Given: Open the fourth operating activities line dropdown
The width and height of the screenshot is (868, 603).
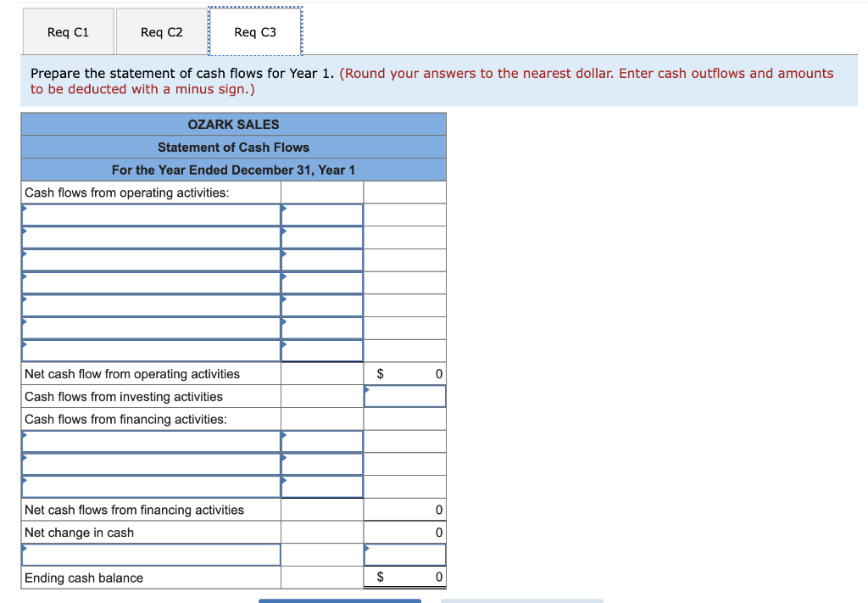Looking at the screenshot, I should [151, 282].
